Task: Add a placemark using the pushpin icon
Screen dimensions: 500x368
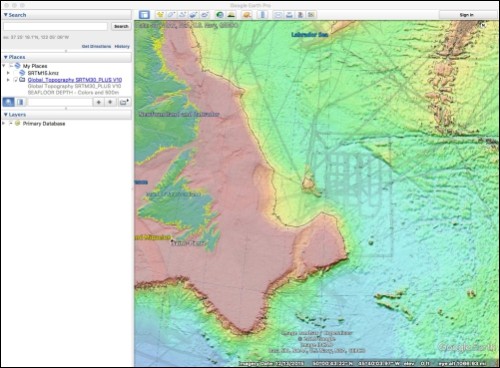Action: [x=160, y=15]
